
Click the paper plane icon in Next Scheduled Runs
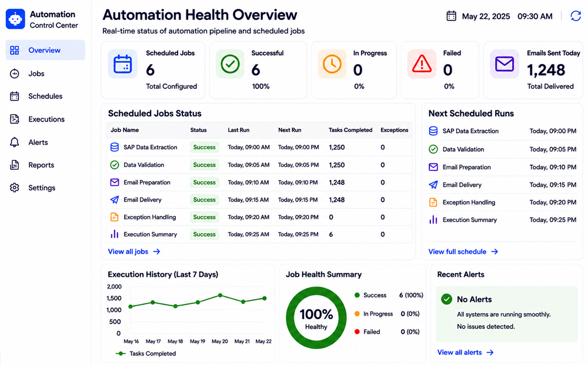[433, 184]
